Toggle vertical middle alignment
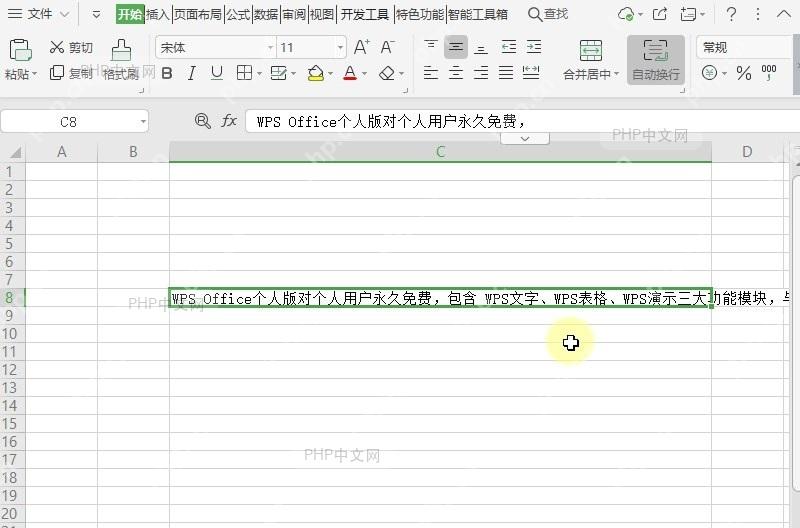Screen dimensions: 800x528 click(456, 47)
